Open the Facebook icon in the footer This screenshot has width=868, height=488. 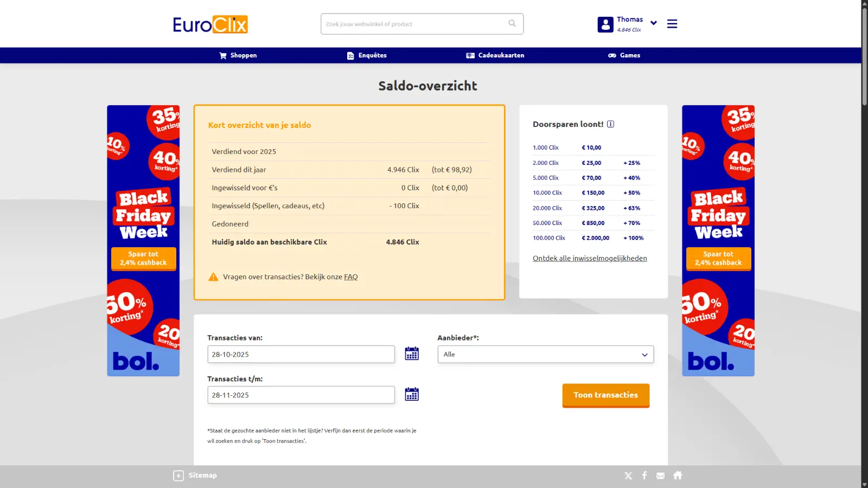[x=644, y=475]
